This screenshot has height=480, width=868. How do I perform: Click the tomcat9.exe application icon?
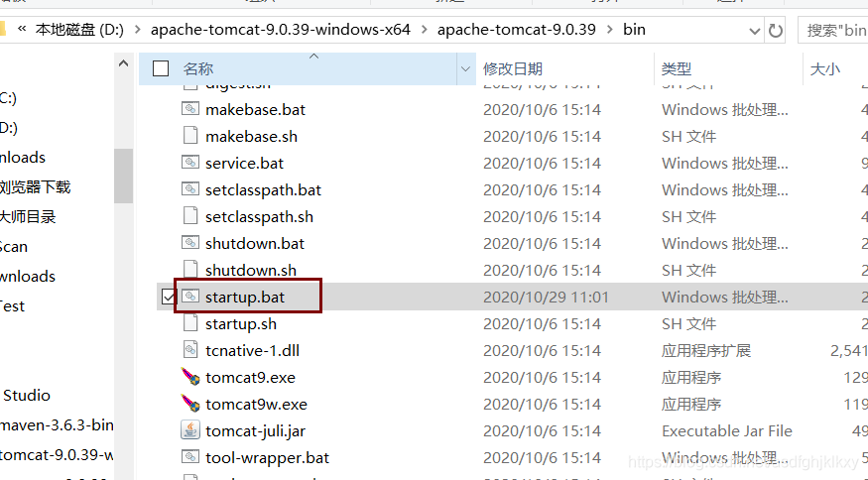point(190,377)
